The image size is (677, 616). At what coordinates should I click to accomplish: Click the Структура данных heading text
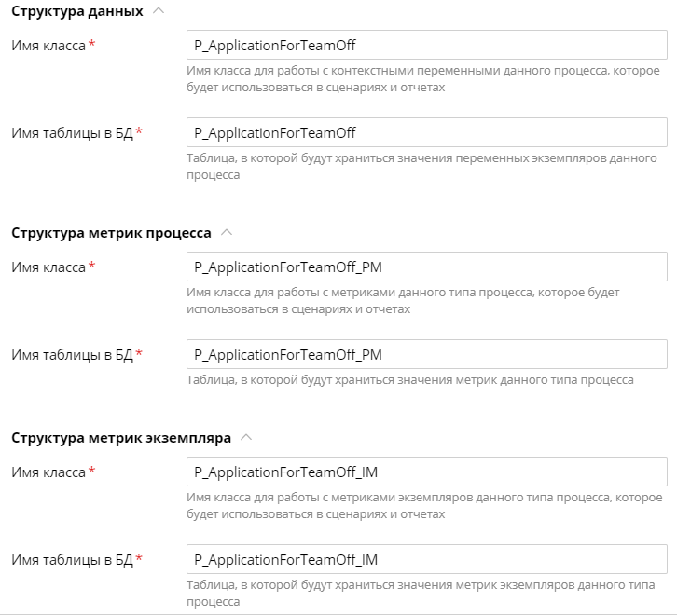click(x=76, y=11)
